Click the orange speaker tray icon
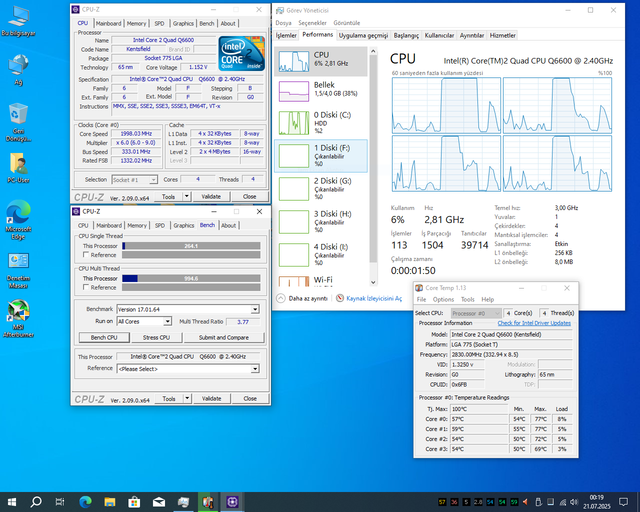 click(526, 502)
